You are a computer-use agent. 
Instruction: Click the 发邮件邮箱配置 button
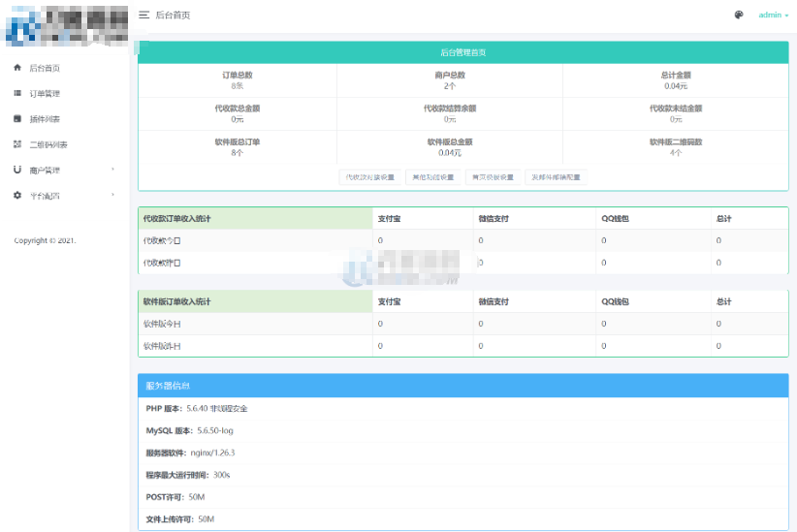pyautogui.click(x=557, y=177)
